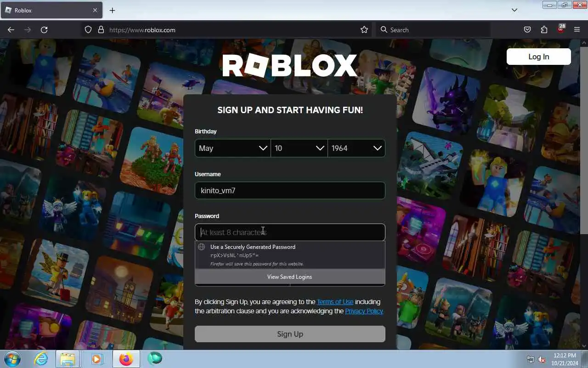Open the Privacy Policy link
Viewport: 588px width, 368px height.
pyautogui.click(x=364, y=311)
